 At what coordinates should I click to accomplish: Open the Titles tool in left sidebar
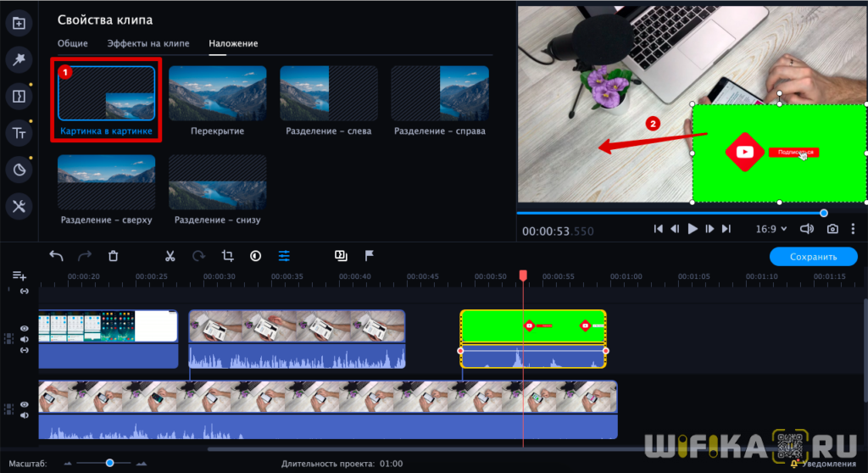[x=19, y=132]
